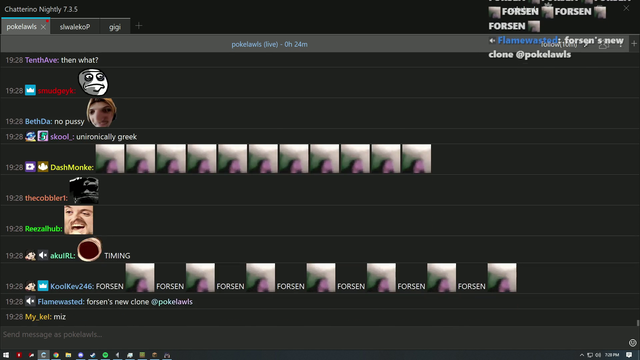Click the 'then what?' message text
The height and width of the screenshot is (360, 640).
[x=80, y=60]
